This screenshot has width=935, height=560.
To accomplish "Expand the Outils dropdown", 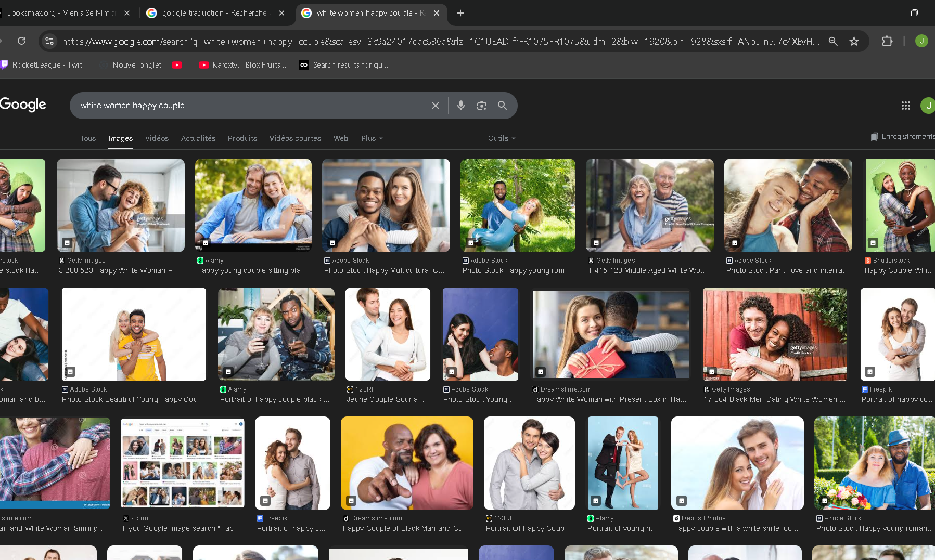I will [x=501, y=138].
